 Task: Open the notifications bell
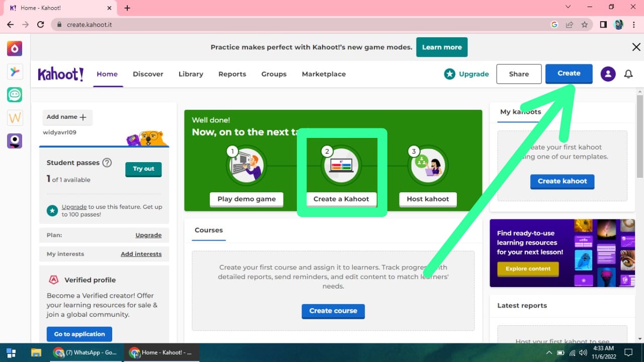628,74
